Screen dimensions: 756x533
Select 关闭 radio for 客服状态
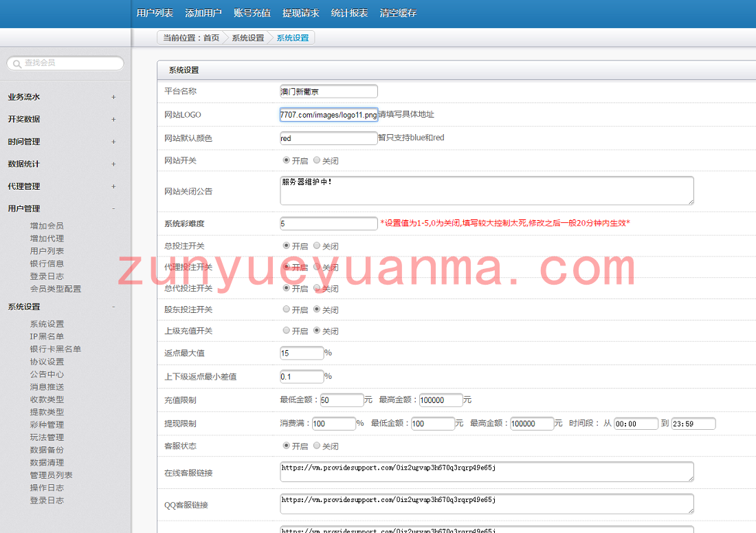[317, 446]
